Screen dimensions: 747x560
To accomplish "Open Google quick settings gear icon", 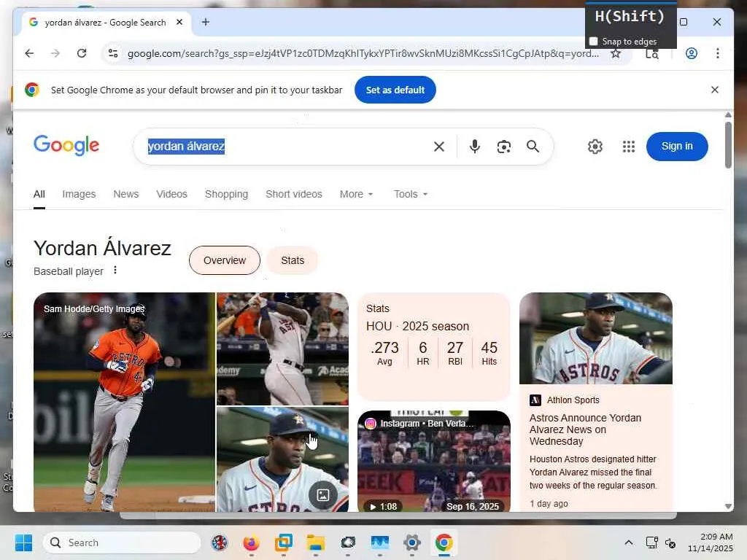I will point(595,147).
